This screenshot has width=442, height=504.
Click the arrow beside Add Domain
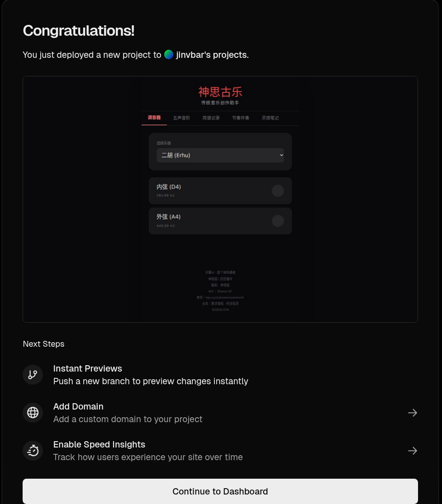(412, 413)
